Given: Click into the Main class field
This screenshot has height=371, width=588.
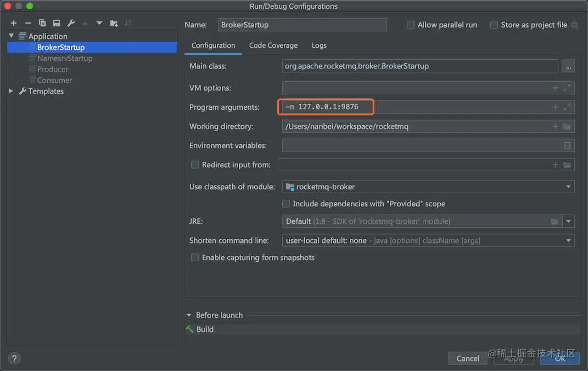Looking at the screenshot, I should point(420,66).
